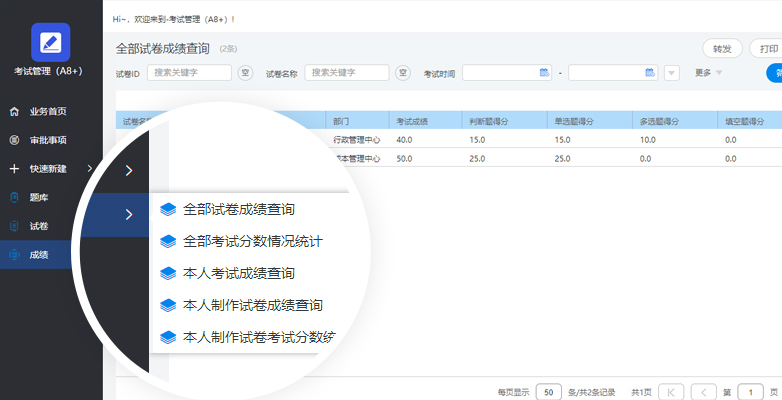
Task: Click the 考试管理 app logo icon
Action: (x=51, y=41)
